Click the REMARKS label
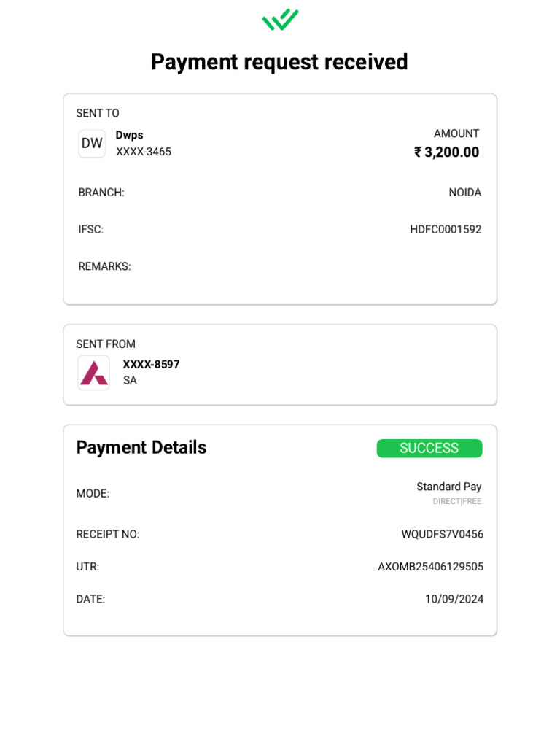 tap(104, 266)
